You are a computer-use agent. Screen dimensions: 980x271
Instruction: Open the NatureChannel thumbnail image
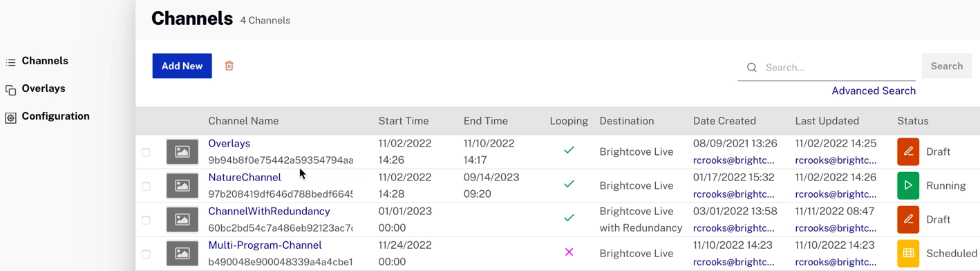click(x=182, y=185)
